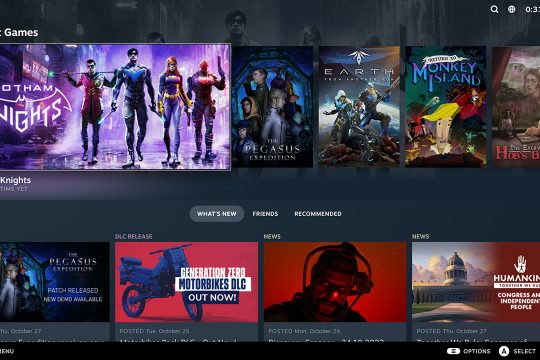Select the Earth From Another Sun cover
The width and height of the screenshot is (540, 360).
(x=359, y=107)
